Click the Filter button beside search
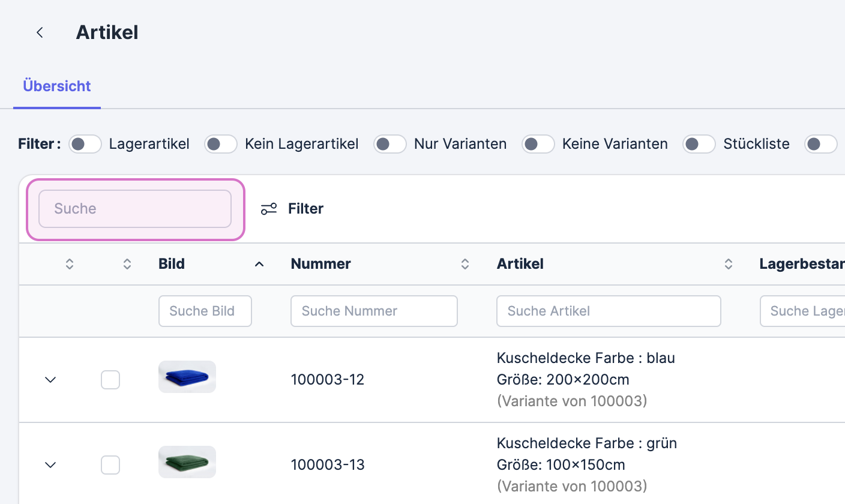 [x=305, y=209]
